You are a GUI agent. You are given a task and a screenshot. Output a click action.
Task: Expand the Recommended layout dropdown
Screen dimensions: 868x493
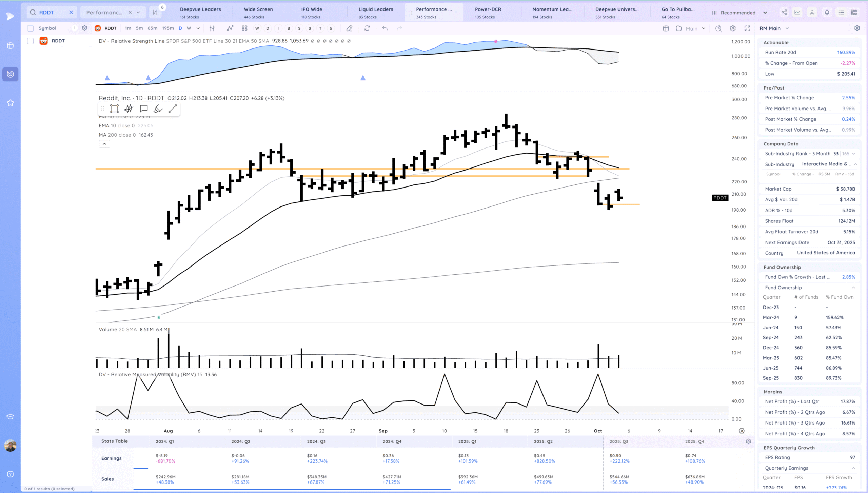[765, 13]
